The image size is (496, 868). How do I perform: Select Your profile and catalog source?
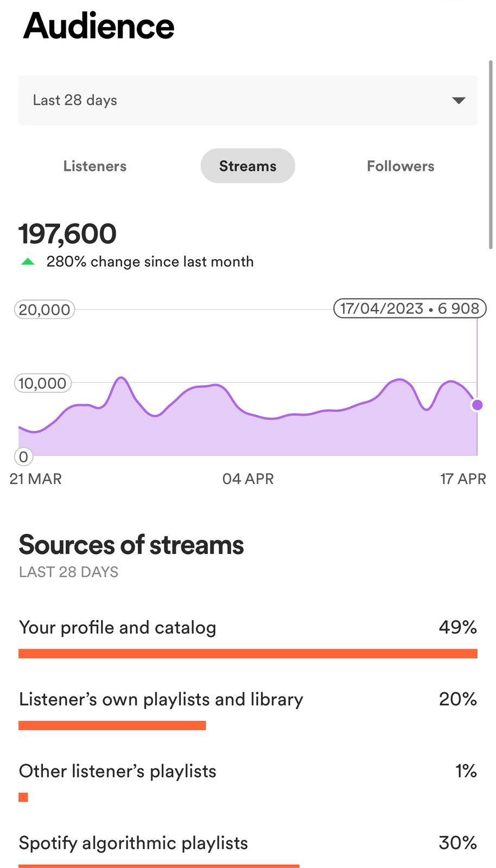pyautogui.click(x=118, y=628)
